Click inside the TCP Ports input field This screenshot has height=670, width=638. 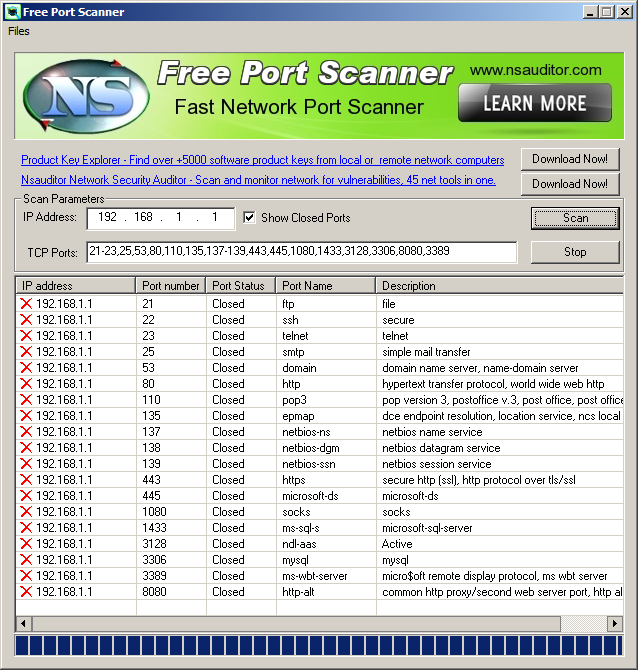[301, 252]
